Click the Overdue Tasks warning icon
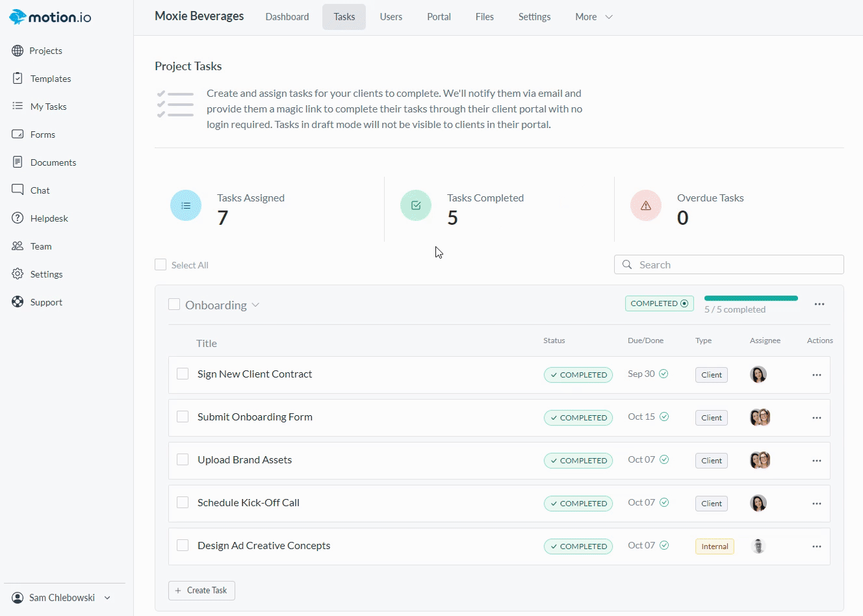 [x=645, y=205]
